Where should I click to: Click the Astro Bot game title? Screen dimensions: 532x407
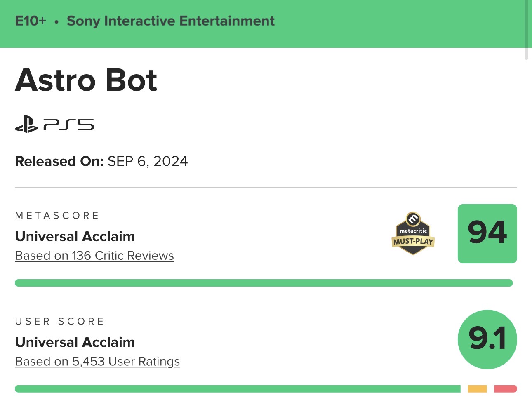[86, 80]
